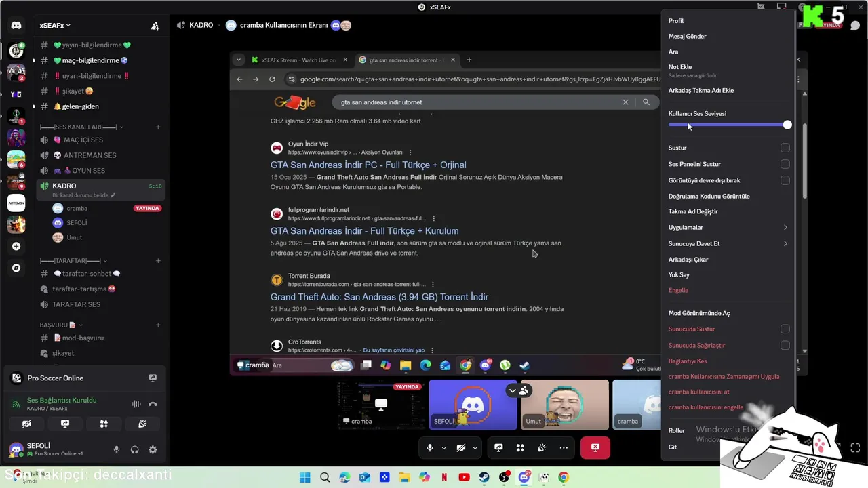
Task: Open activities button in voice panel
Action: 104,424
